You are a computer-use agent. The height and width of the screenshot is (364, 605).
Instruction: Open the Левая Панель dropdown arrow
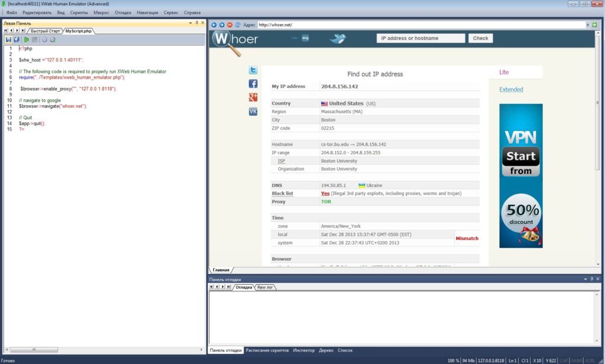(x=190, y=23)
